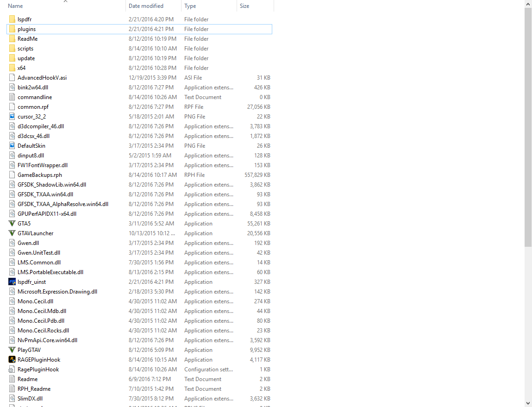
Task: Select the Mono.Cecil.dll file name
Action: coord(35,301)
